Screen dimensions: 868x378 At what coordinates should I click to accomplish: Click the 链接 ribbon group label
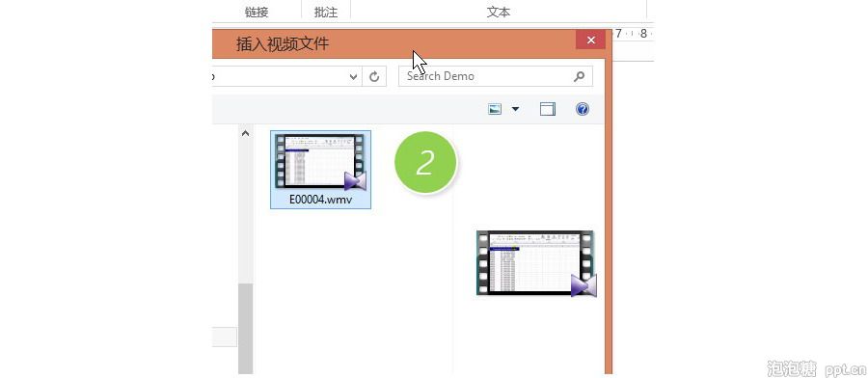pyautogui.click(x=257, y=13)
